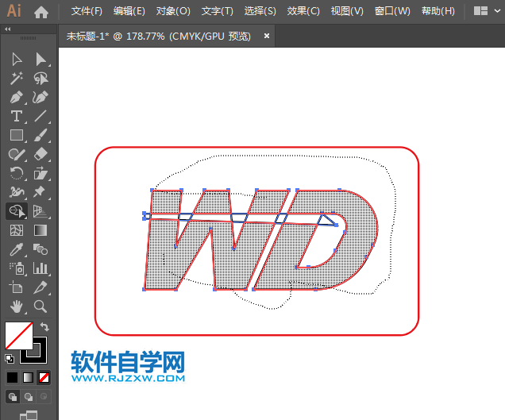Apply Gradient mode button
Viewport: 505px width, 420px height.
pos(28,377)
